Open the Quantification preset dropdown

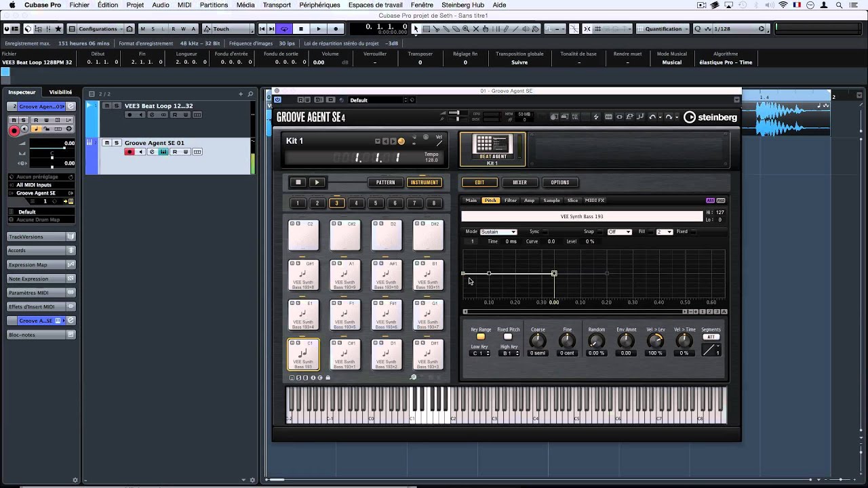(663, 28)
